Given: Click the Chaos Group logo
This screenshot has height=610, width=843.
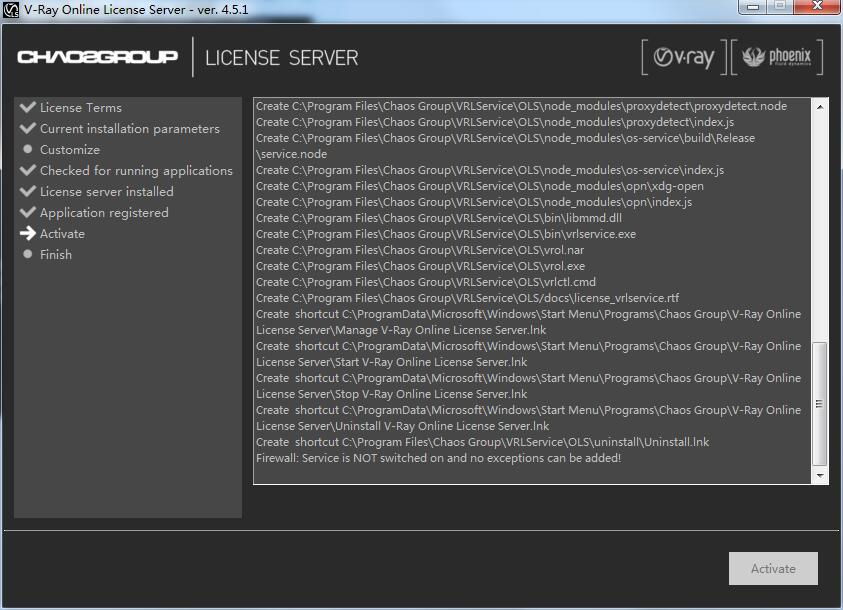Looking at the screenshot, I should coord(97,57).
